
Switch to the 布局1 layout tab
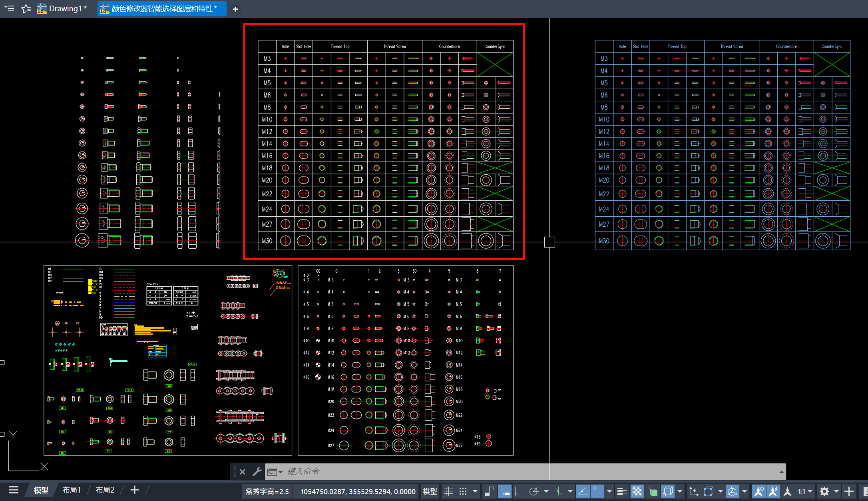pos(72,490)
